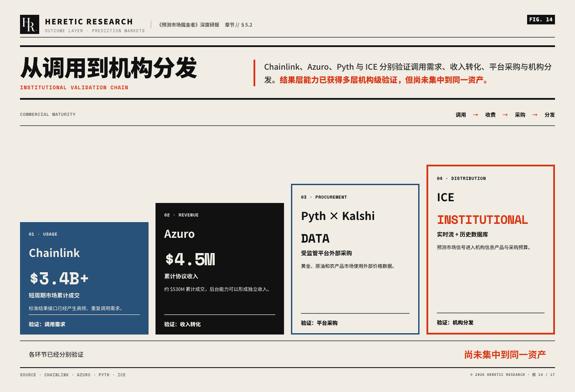This screenshot has height=392, width=575.
Task: Click the 调用 step label
Action: (x=461, y=115)
